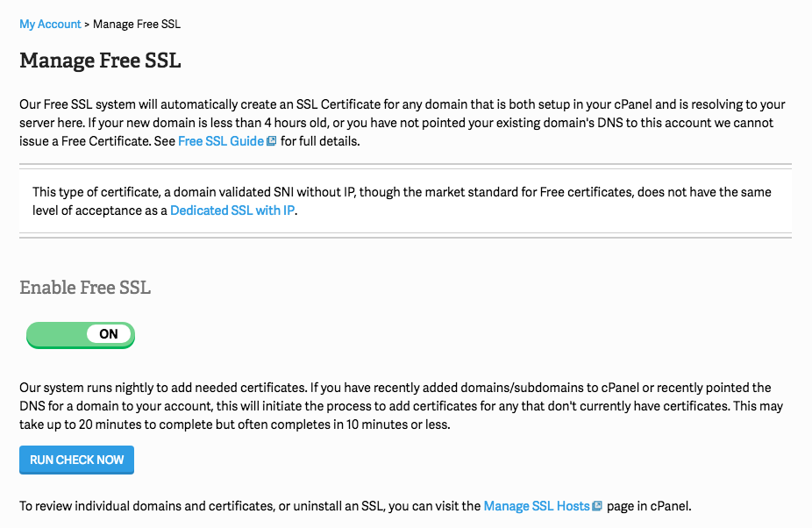Click the Manage Free SSL breadcrumb text
Screen dimensions: 812x528
[137, 25]
